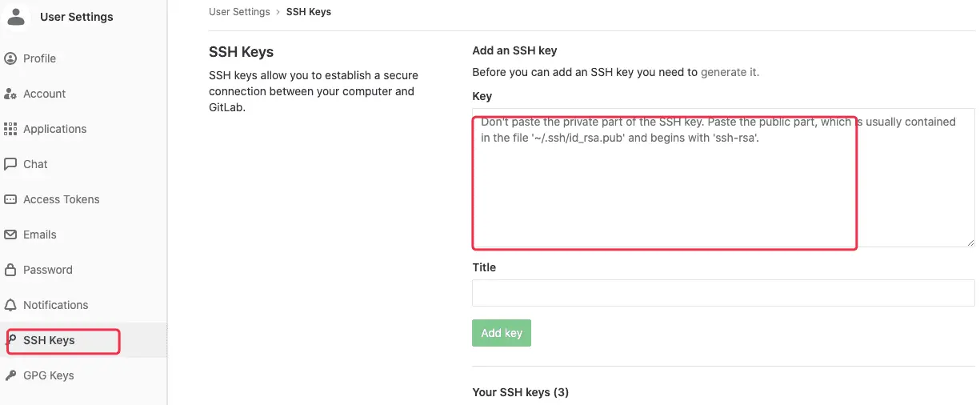Click the Access Tokens icon

[x=10, y=199]
